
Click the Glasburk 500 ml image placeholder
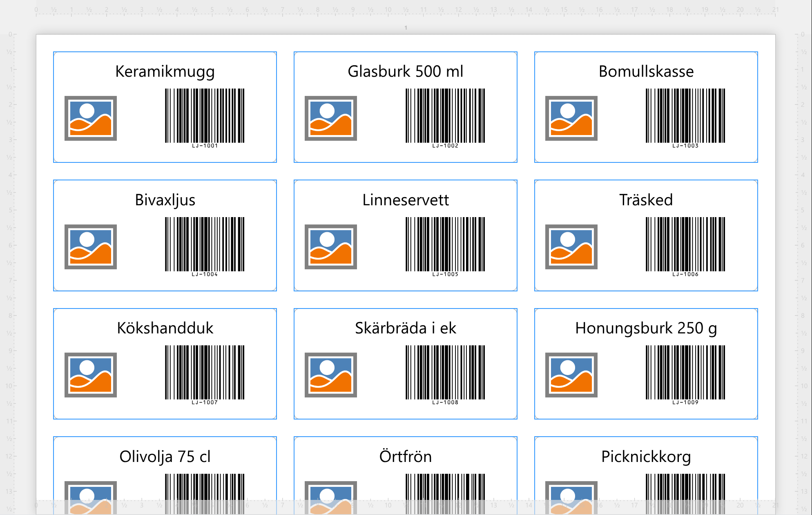tap(331, 118)
